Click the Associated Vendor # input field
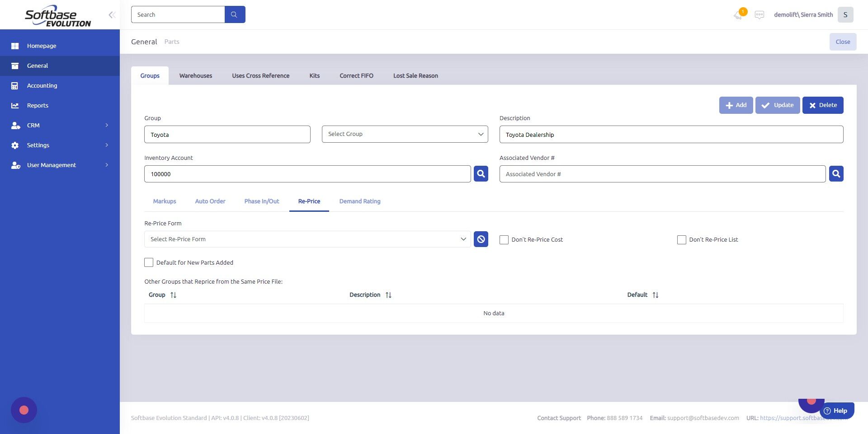This screenshot has width=868, height=434. pyautogui.click(x=663, y=174)
